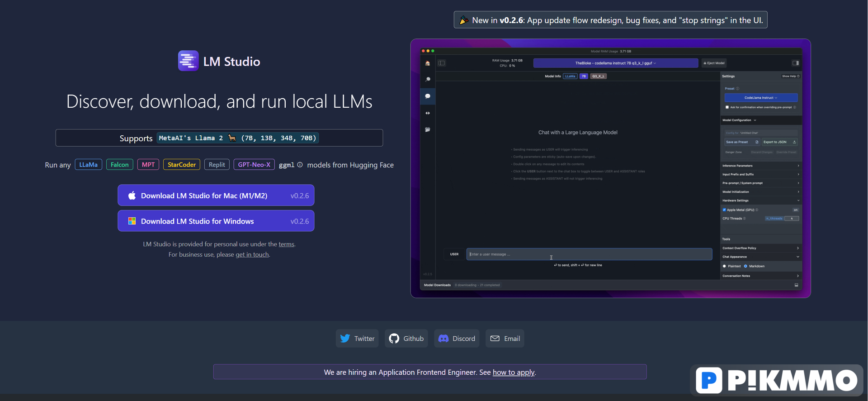Expand the Pre-prompt / System prompt section
Image resolution: width=868 pixels, height=401 pixels.
761,183
